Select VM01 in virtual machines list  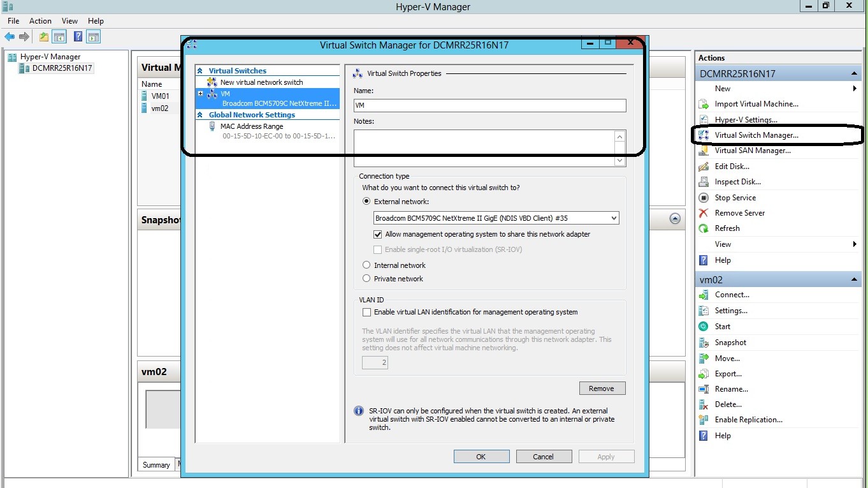click(x=160, y=96)
